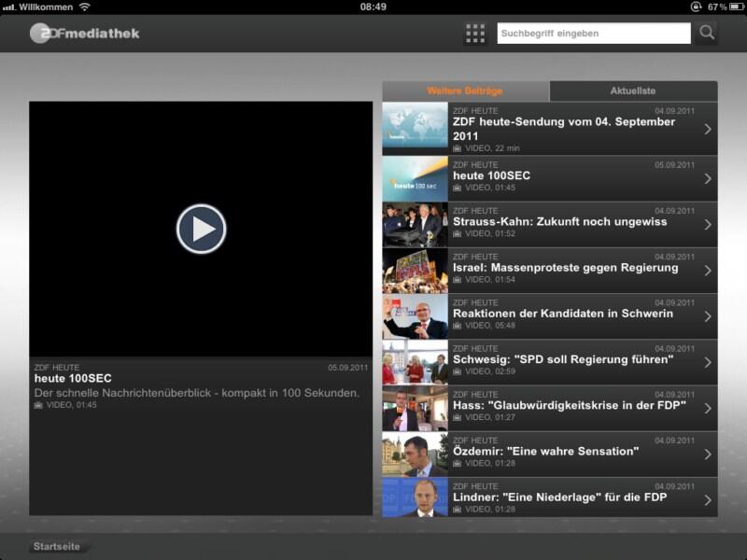
Task: Click the 05.09.2011 date below the player
Action: pos(347,368)
